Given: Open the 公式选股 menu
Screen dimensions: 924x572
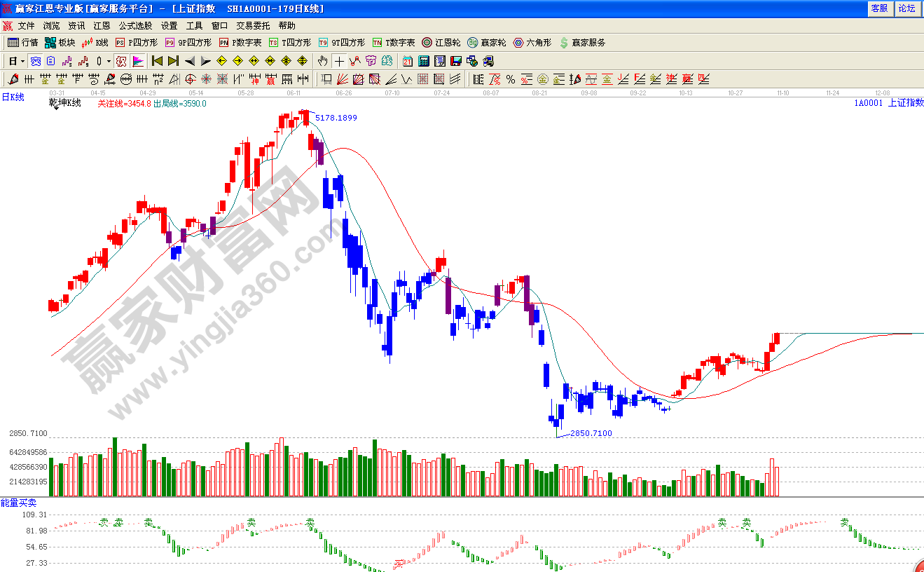Looking at the screenshot, I should [x=135, y=25].
